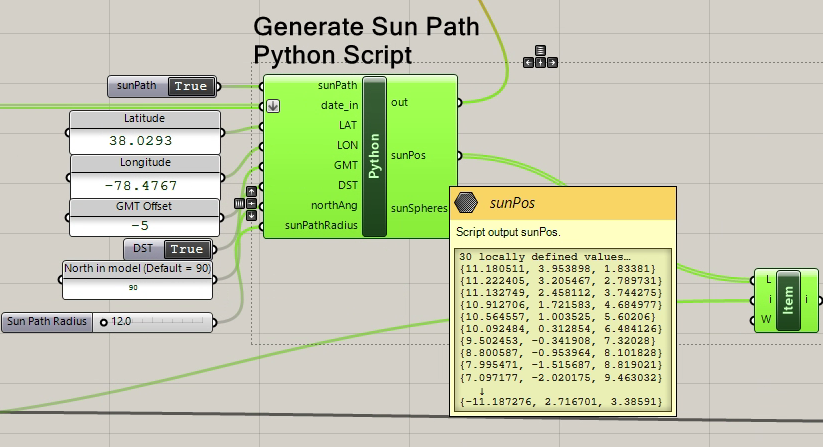The image size is (823, 447).
Task: Click the sunPos output grip of Python
Action: coord(459,155)
